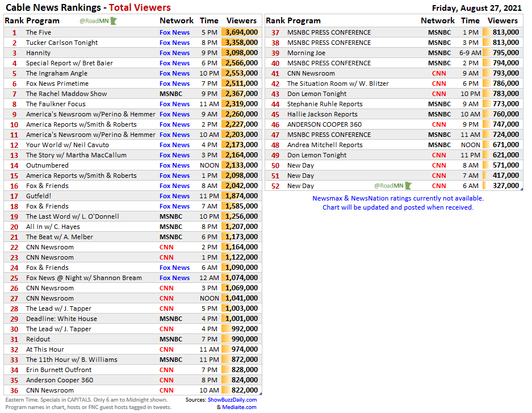Select the 3,358,000 viewers value
Viewport: 532px width, 413px height.
241,43
